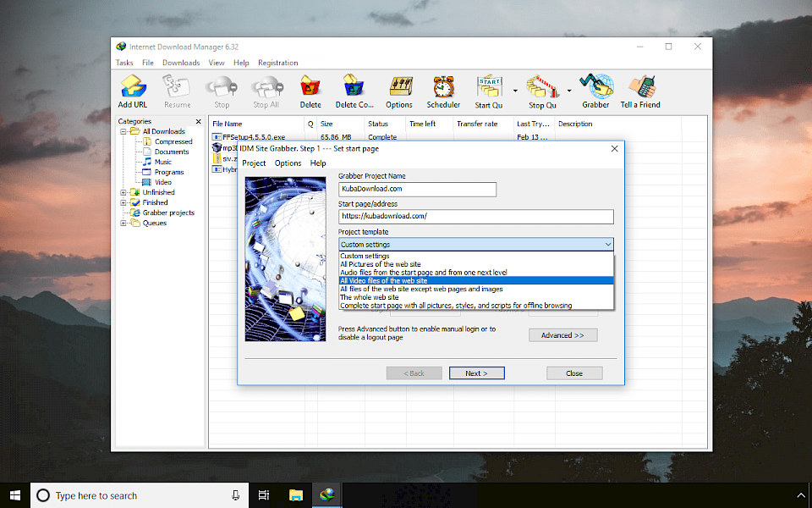This screenshot has width=812, height=508.
Task: Click the Tell a Friend icon
Action: [x=640, y=91]
